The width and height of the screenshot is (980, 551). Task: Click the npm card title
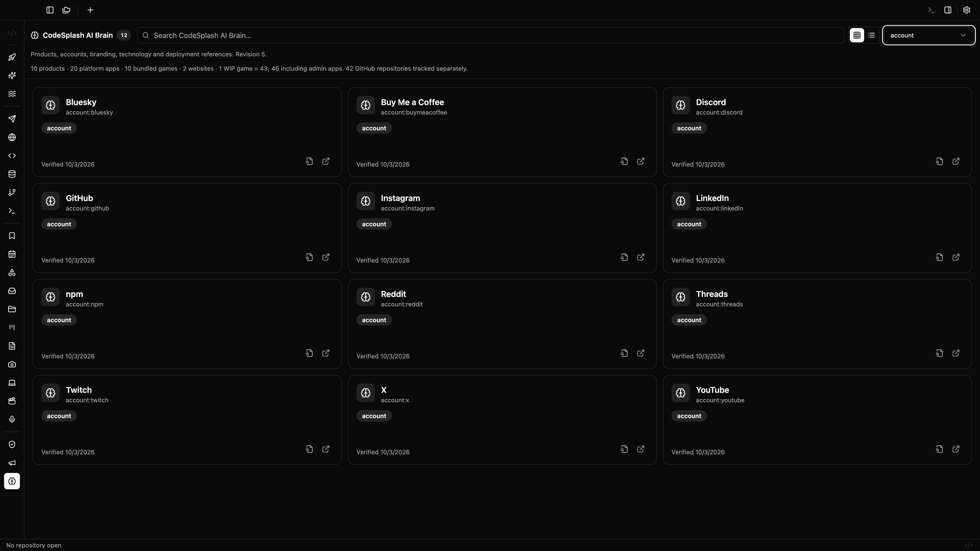click(74, 294)
